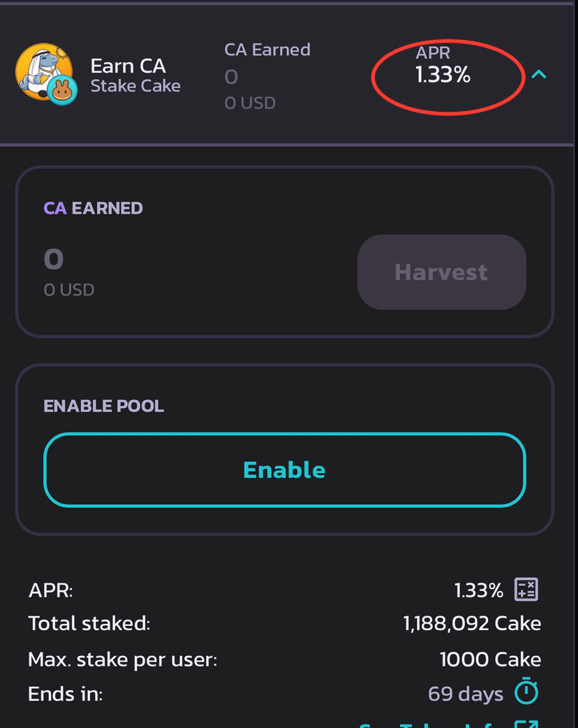Click the stopwatch icon beside 69 days
578x728 pixels.
526,691
